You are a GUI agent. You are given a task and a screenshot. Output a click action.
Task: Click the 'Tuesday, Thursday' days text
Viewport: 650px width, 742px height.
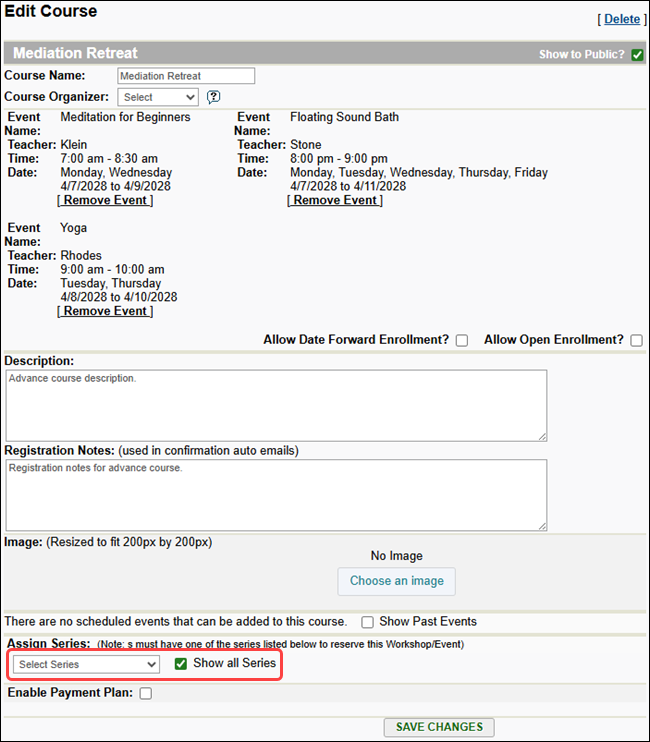(111, 283)
